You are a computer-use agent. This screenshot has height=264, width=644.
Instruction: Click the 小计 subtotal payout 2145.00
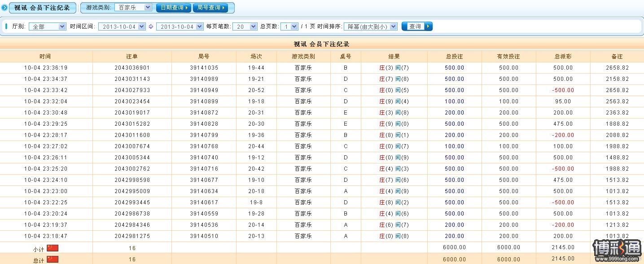pos(563,247)
